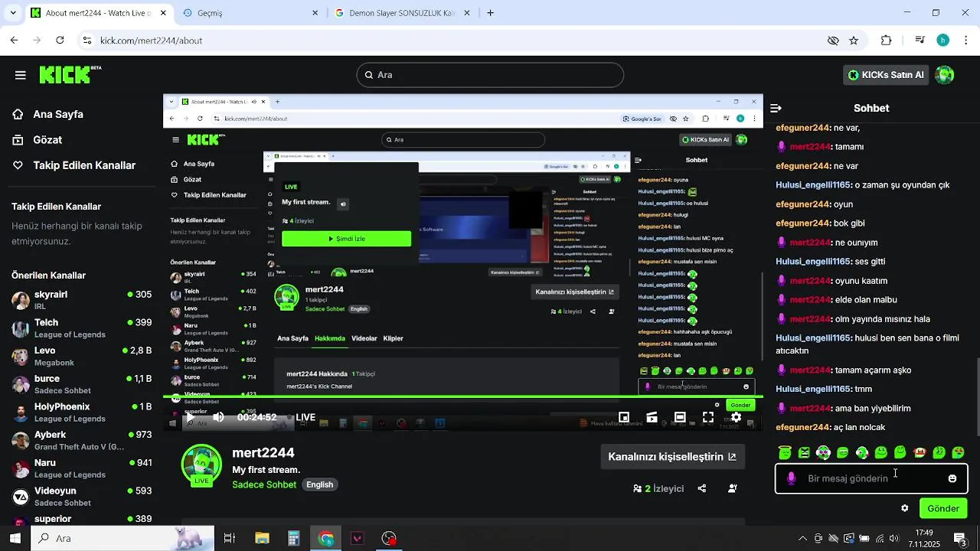Open Levo Megabonk channel

click(x=81, y=356)
